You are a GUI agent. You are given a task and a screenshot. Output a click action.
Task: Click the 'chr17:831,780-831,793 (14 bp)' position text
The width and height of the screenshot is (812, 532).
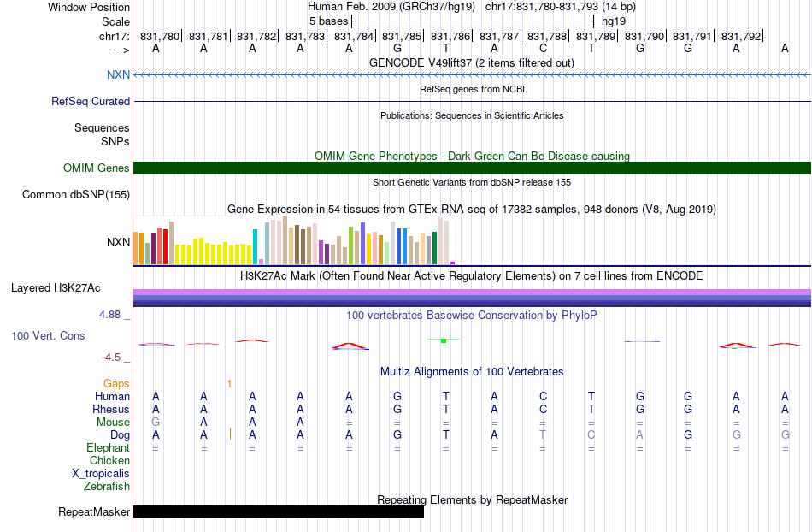[561, 7]
